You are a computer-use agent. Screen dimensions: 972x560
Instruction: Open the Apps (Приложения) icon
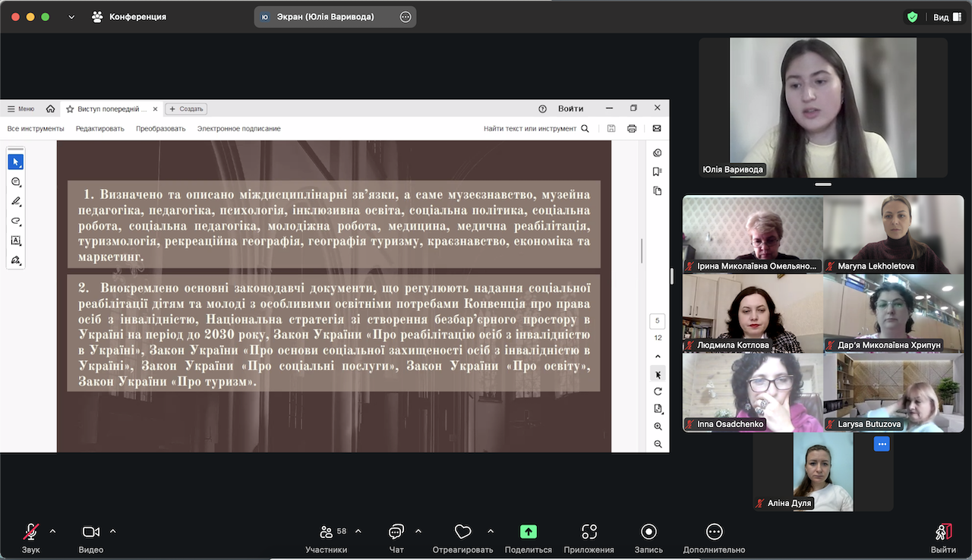589,532
